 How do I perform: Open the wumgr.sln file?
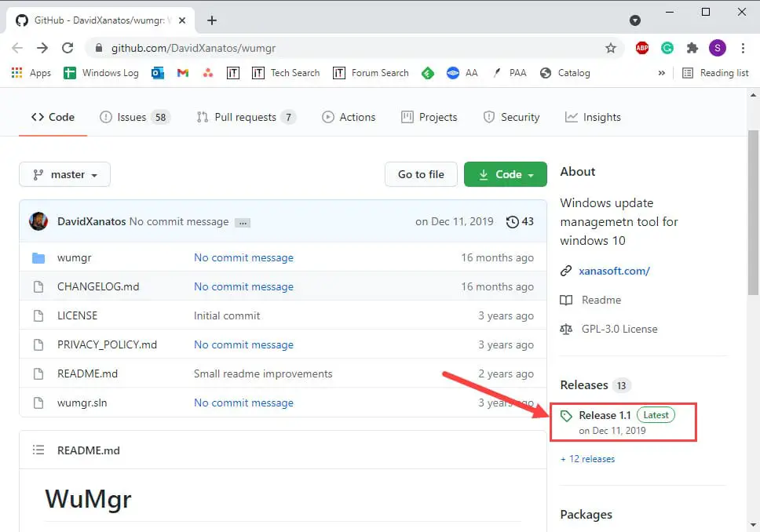pos(82,403)
